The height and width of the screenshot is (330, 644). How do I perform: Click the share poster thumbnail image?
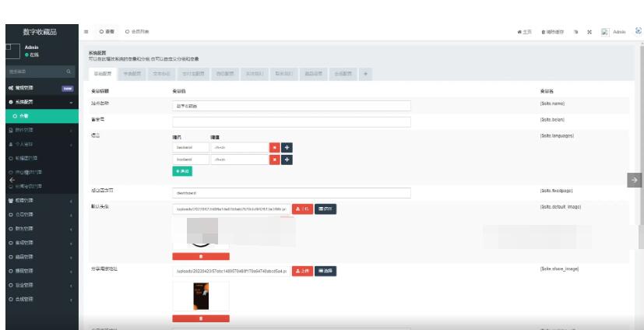tap(198, 296)
